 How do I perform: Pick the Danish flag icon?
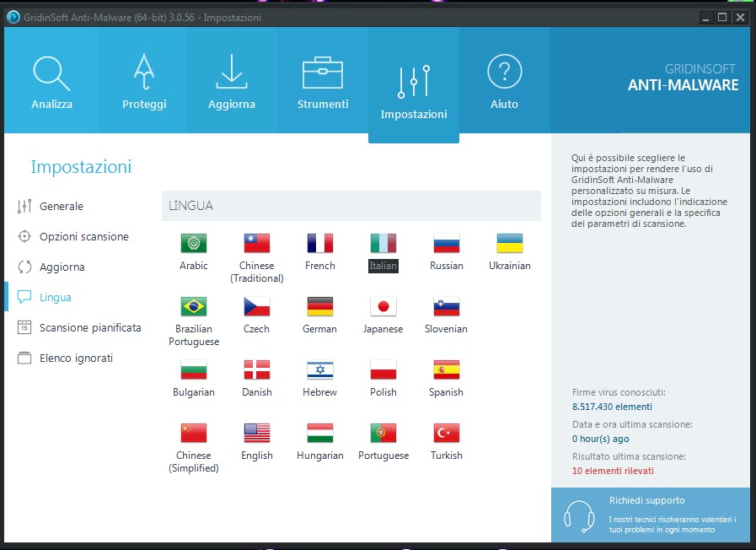[x=256, y=369]
